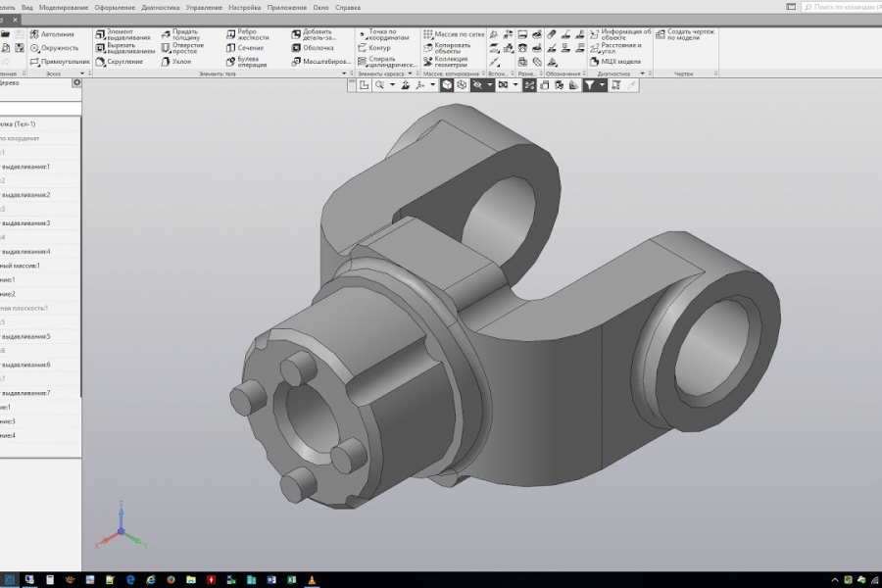Viewport: 882px width, 588px height.
Task: Expand Элементы тела panel arrow
Action: [x=344, y=73]
